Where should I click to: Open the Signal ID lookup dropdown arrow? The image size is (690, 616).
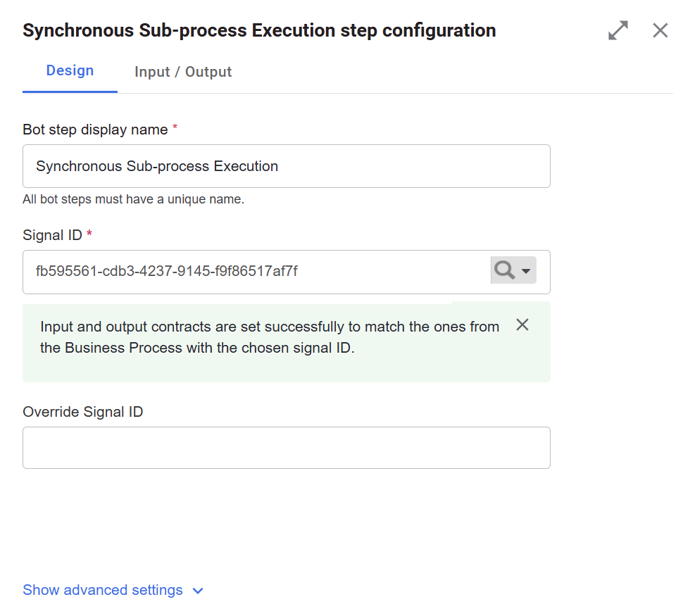pyautogui.click(x=526, y=270)
